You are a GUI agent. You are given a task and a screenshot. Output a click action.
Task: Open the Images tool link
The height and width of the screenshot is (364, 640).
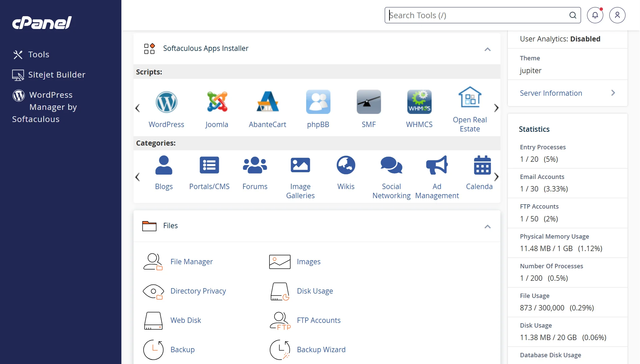[309, 262]
